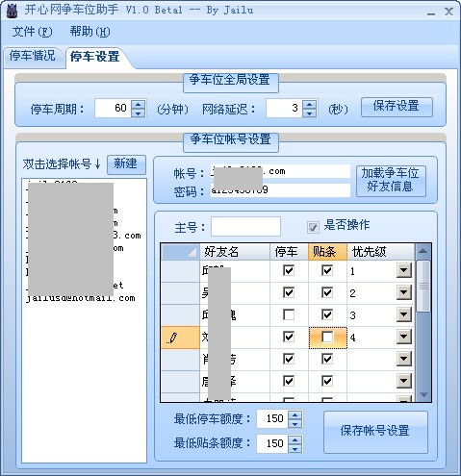Viewport: 461px width, 476px height.
Task: Expand priority dropdown for the row showing 4
Action: (404, 338)
